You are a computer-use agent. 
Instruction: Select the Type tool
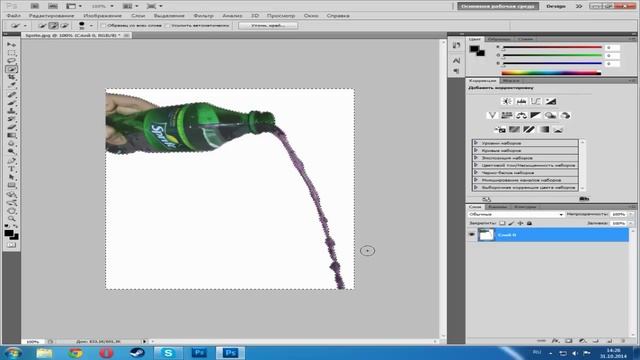pos(11,169)
